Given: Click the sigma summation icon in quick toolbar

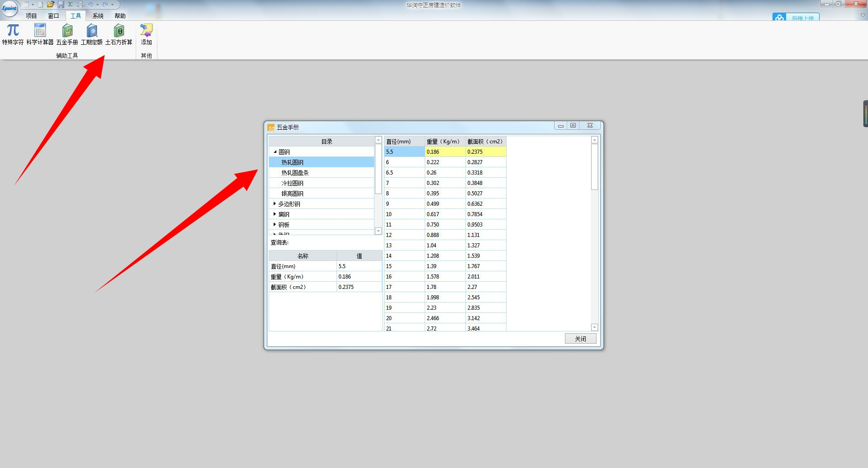Looking at the screenshot, I should 71,5.
